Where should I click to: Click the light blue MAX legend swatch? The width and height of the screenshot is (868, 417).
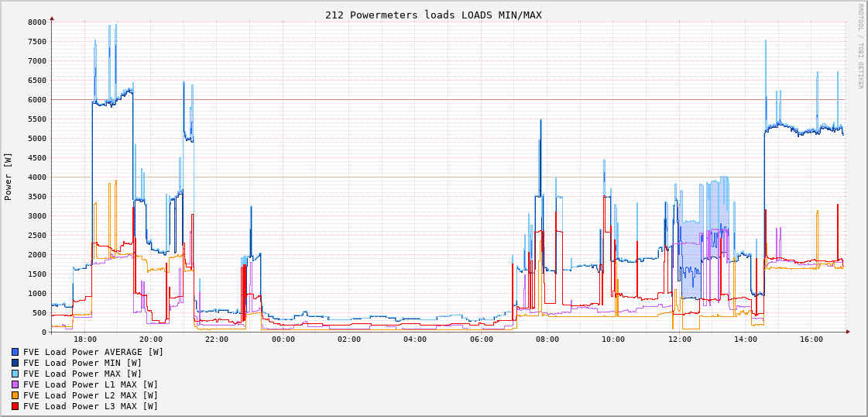coord(15,374)
